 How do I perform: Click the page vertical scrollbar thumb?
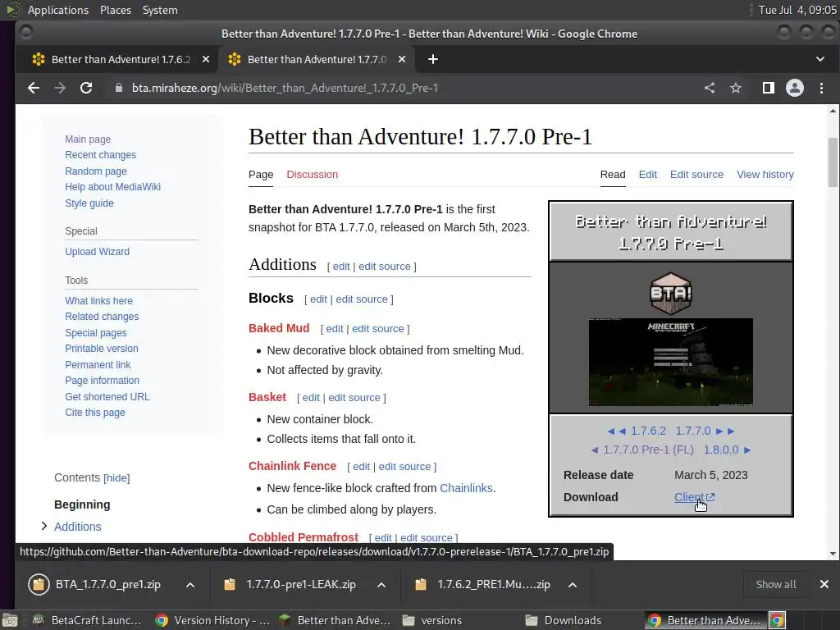833,162
